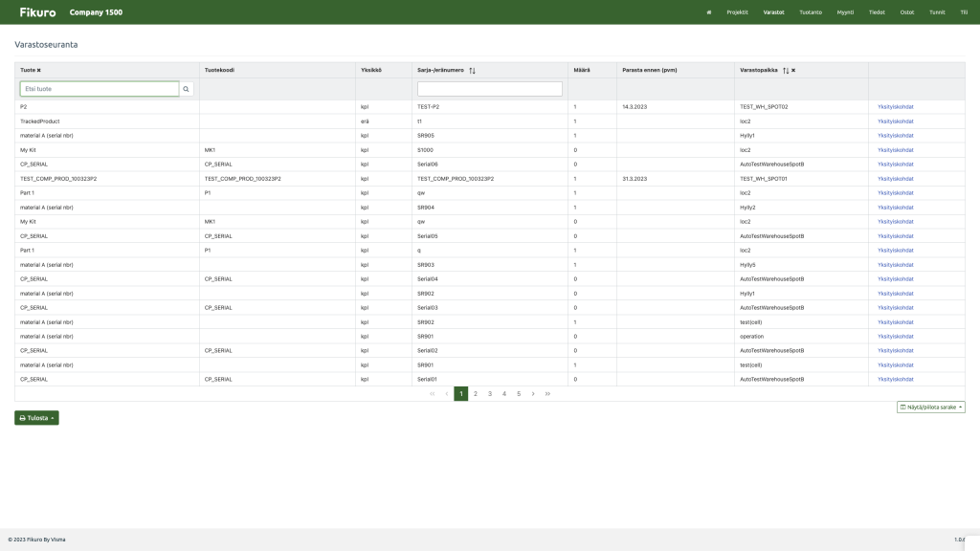Open Yksityiskohdat for serial SR903
This screenshot has width=980, height=551.
coord(896,265)
